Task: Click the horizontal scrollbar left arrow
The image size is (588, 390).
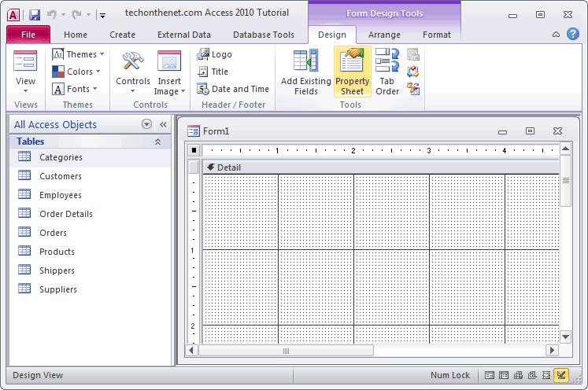Action: point(191,351)
